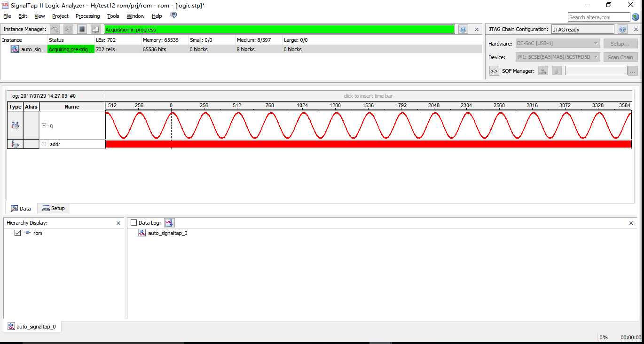This screenshot has width=644, height=344.
Task: Enable the Data Log checkbox
Action: 134,223
